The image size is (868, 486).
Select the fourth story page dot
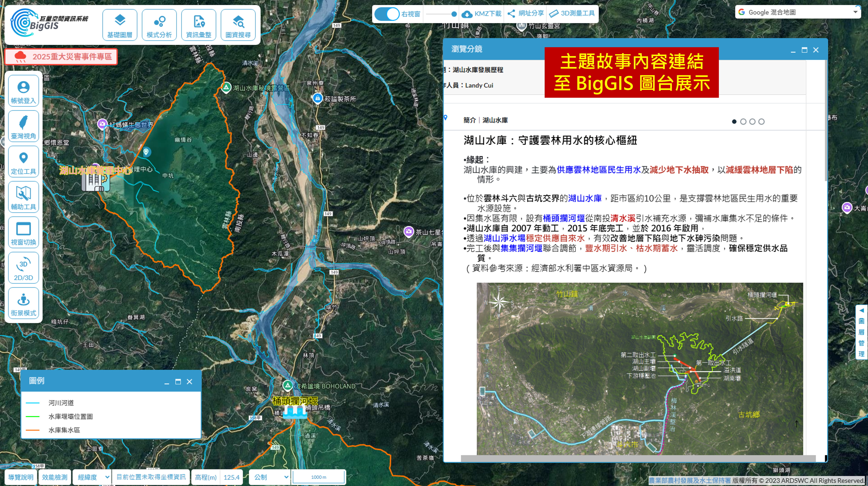pos(761,121)
